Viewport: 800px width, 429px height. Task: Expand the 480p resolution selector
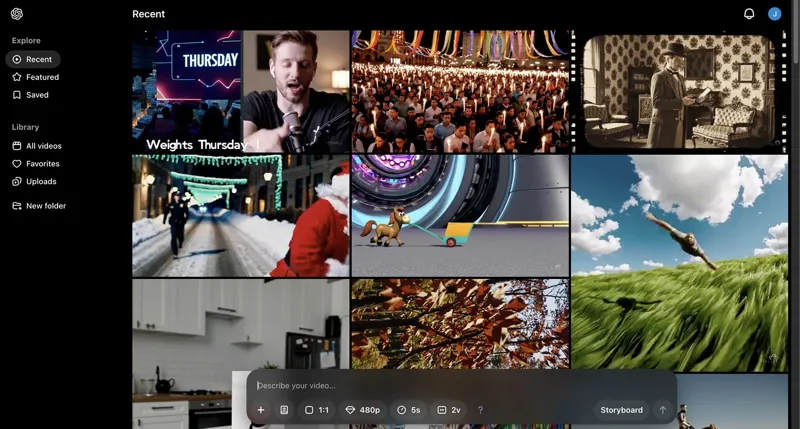(362, 410)
